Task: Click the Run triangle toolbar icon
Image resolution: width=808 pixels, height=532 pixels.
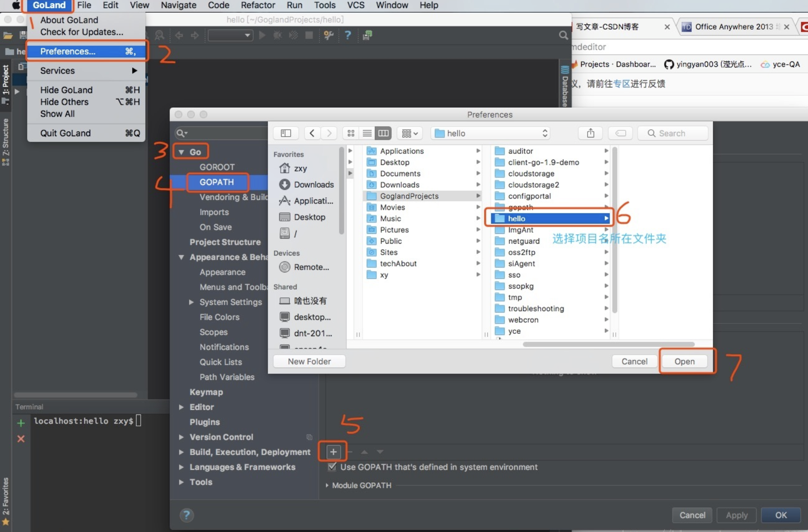Action: pos(262,35)
